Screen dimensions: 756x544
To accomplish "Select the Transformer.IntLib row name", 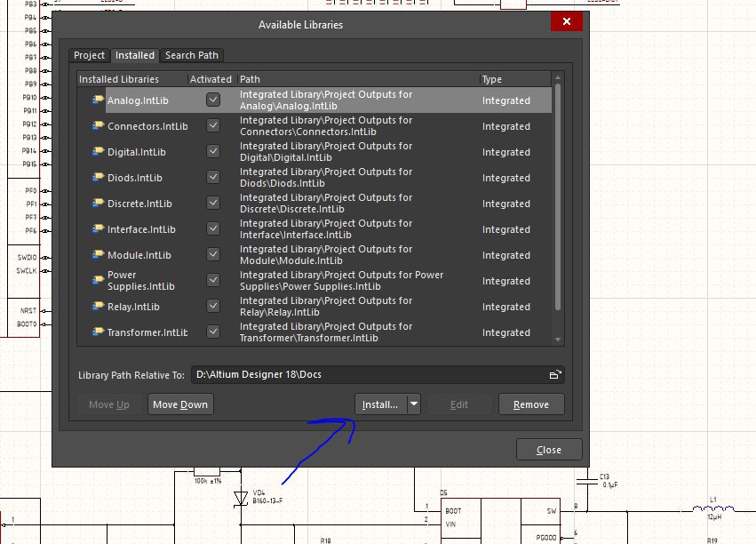I will [147, 332].
